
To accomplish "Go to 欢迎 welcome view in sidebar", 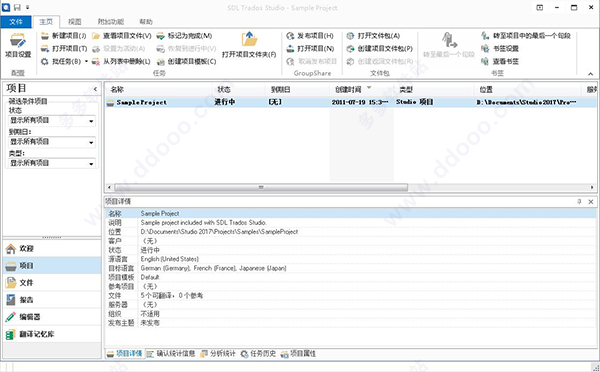I will [x=52, y=249].
